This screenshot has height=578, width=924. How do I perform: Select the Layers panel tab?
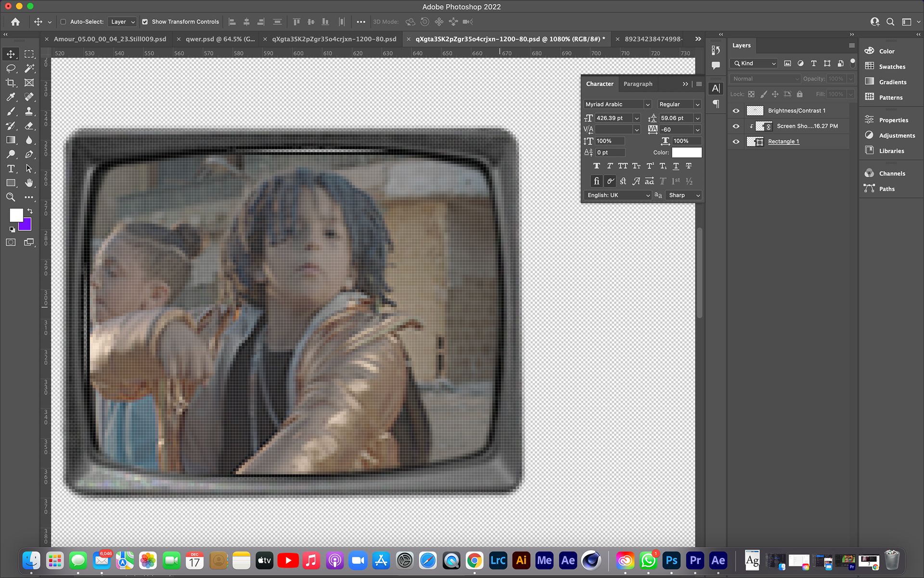pos(741,45)
